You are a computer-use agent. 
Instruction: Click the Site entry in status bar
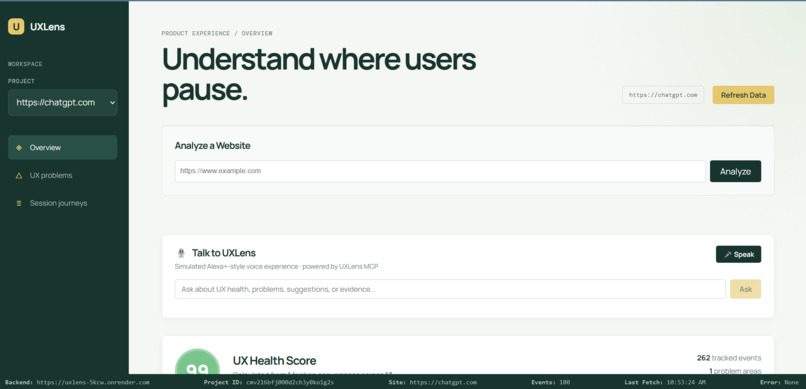[x=432, y=382]
